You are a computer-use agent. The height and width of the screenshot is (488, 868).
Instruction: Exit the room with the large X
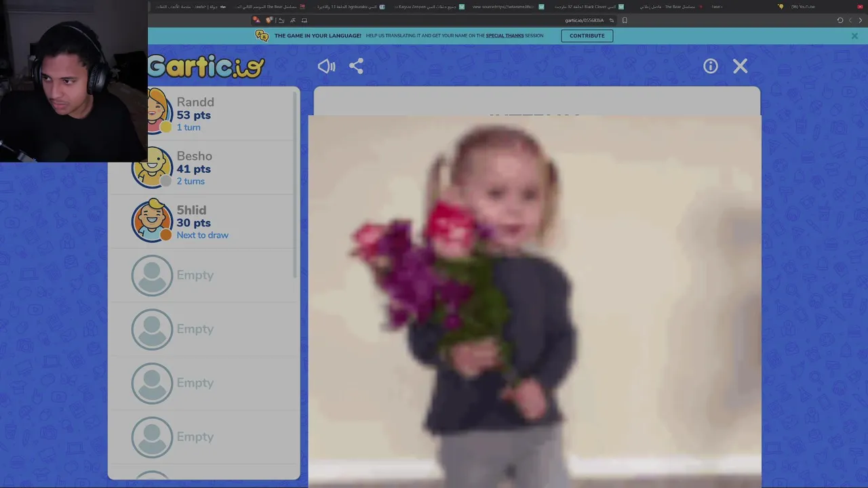[740, 66]
